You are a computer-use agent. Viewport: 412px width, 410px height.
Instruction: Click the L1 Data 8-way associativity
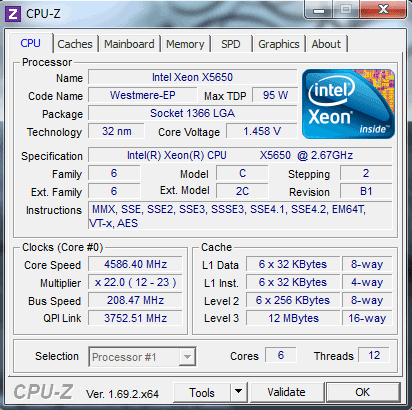click(367, 264)
